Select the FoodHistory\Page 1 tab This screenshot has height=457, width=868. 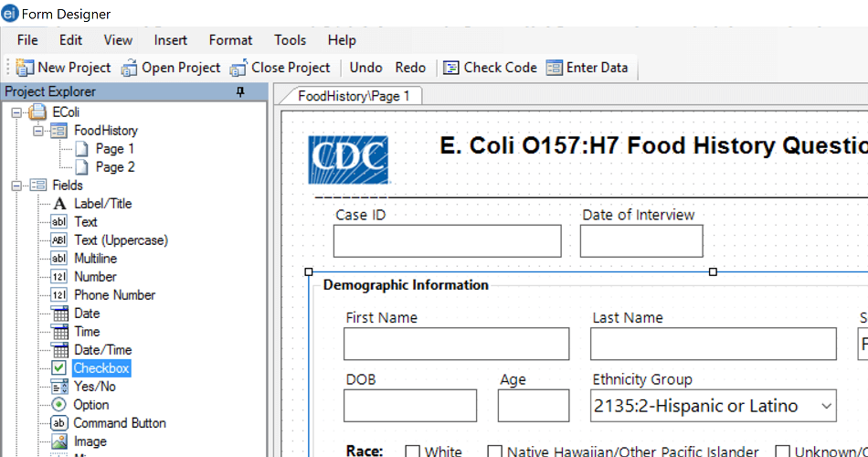click(354, 96)
